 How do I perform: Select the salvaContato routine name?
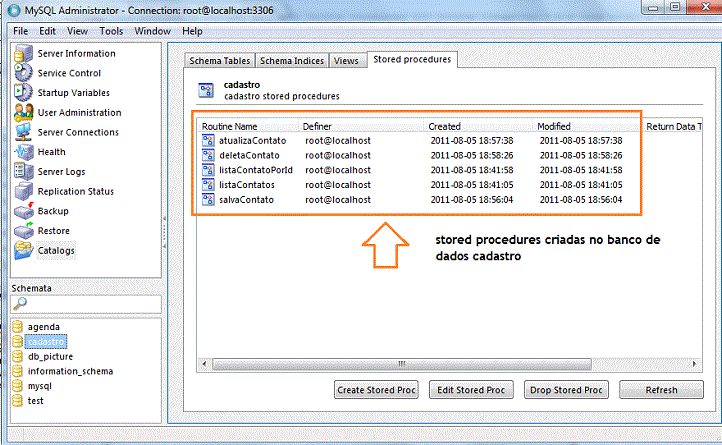click(x=246, y=199)
